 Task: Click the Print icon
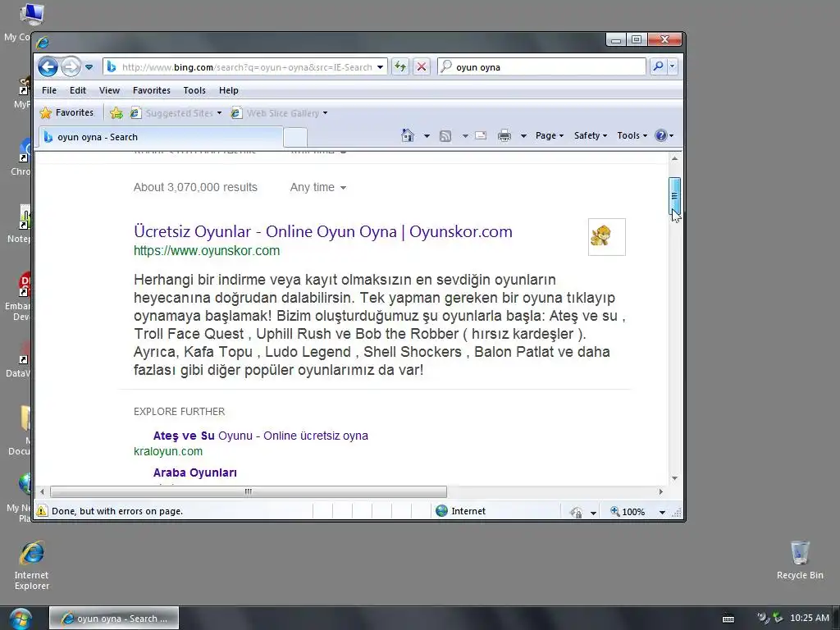(504, 135)
